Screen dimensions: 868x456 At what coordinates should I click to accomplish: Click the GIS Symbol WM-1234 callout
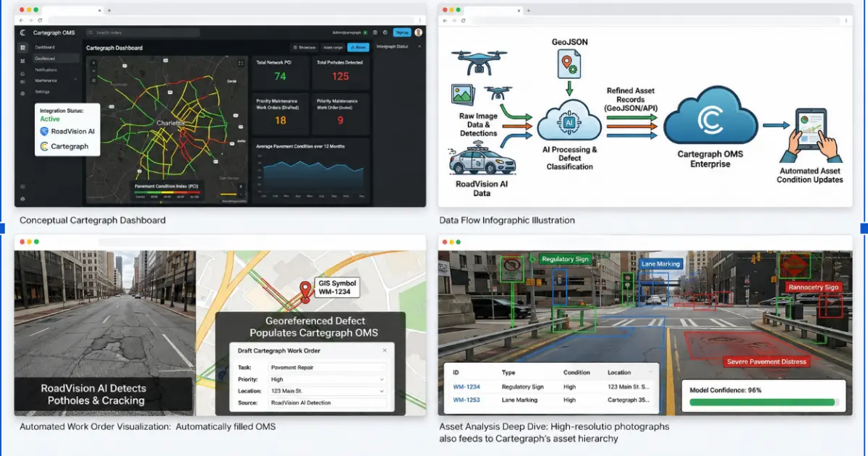pyautogui.click(x=336, y=287)
